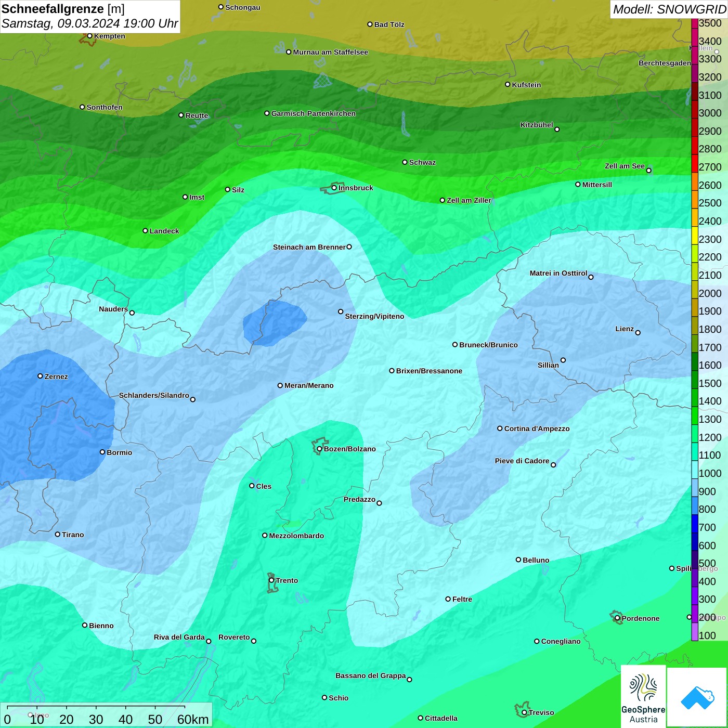This screenshot has width=728, height=728.
Task: Click the Brixen/Bressanone label
Action: [x=429, y=371]
